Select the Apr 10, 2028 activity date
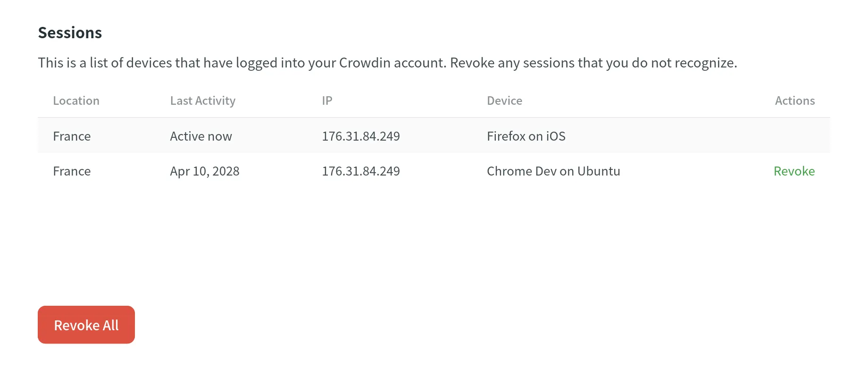The height and width of the screenshot is (377, 868). (x=205, y=171)
